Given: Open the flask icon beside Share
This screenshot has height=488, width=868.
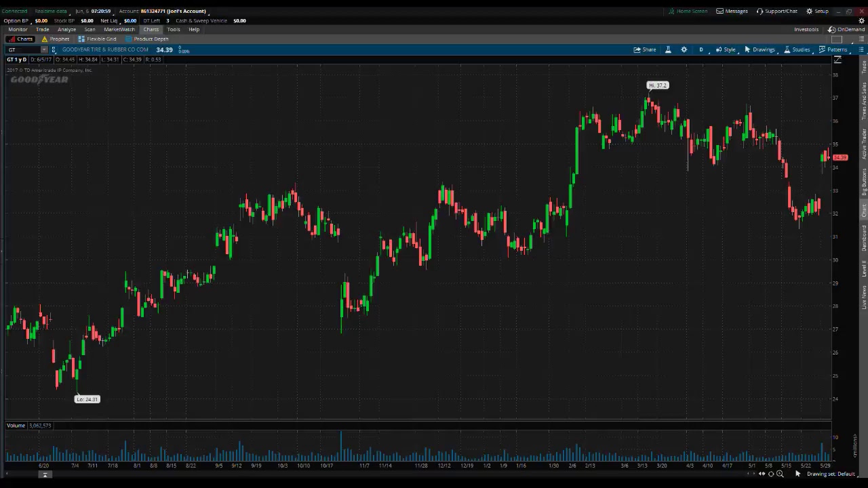Looking at the screenshot, I should click(668, 49).
